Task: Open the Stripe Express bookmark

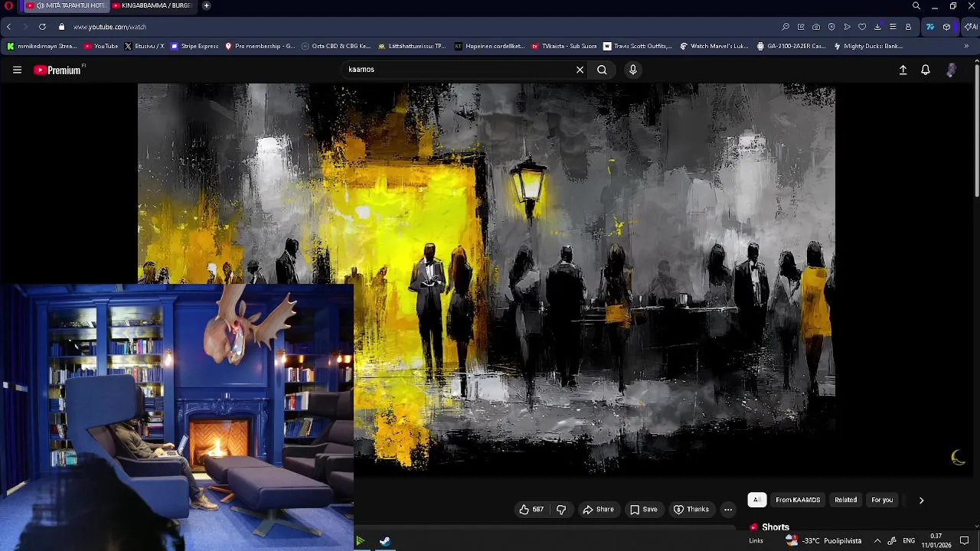Action: point(195,46)
